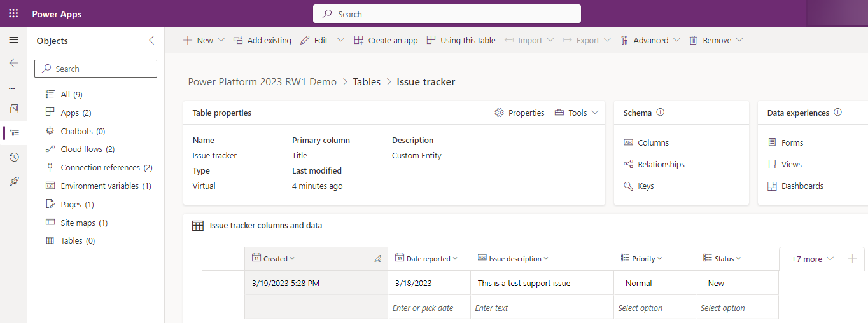Open the Tables breadcrumb link
Viewport: 868px width, 323px height.
(x=367, y=81)
